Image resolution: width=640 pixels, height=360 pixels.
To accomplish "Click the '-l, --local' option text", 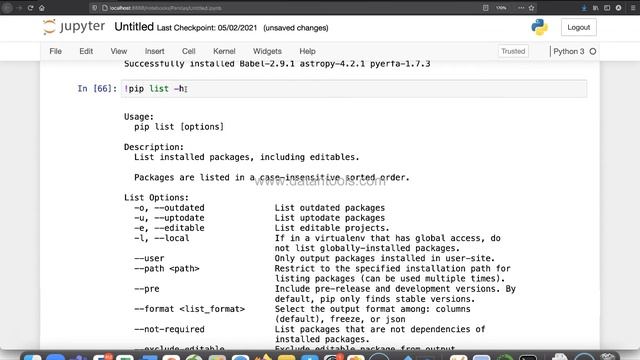I will (x=162, y=238).
